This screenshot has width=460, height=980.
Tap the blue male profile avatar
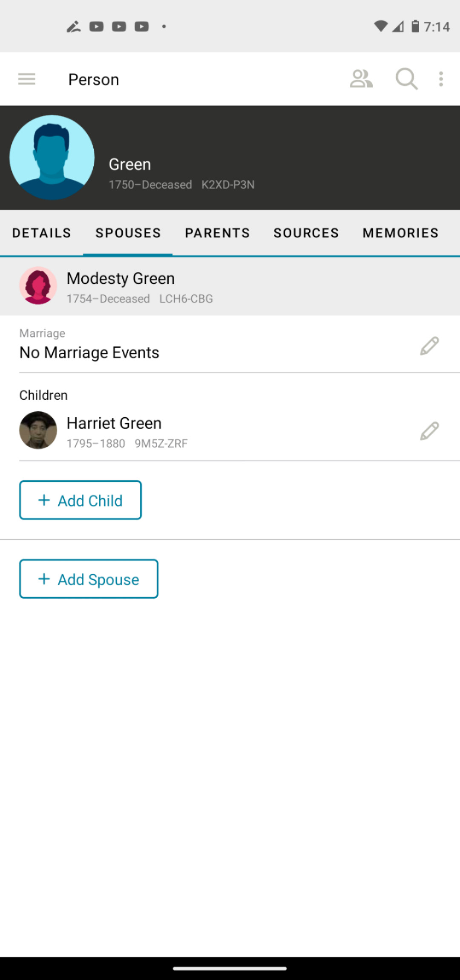tap(52, 158)
